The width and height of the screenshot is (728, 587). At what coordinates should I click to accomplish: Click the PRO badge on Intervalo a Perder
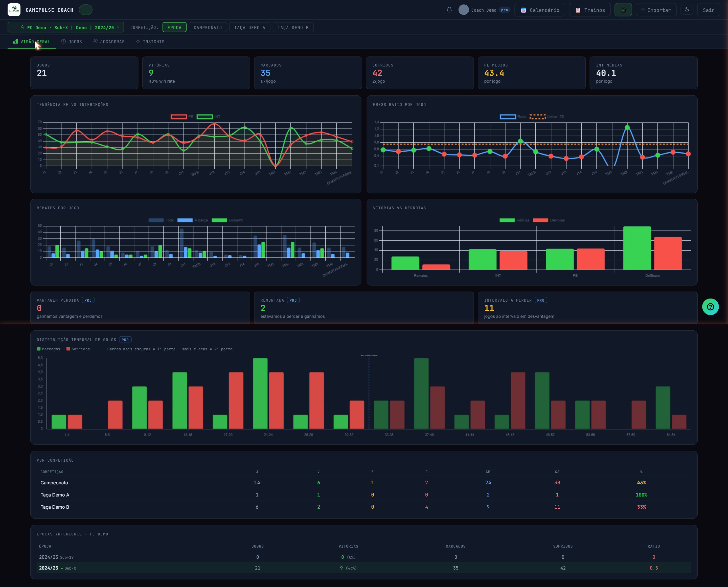tap(541, 300)
